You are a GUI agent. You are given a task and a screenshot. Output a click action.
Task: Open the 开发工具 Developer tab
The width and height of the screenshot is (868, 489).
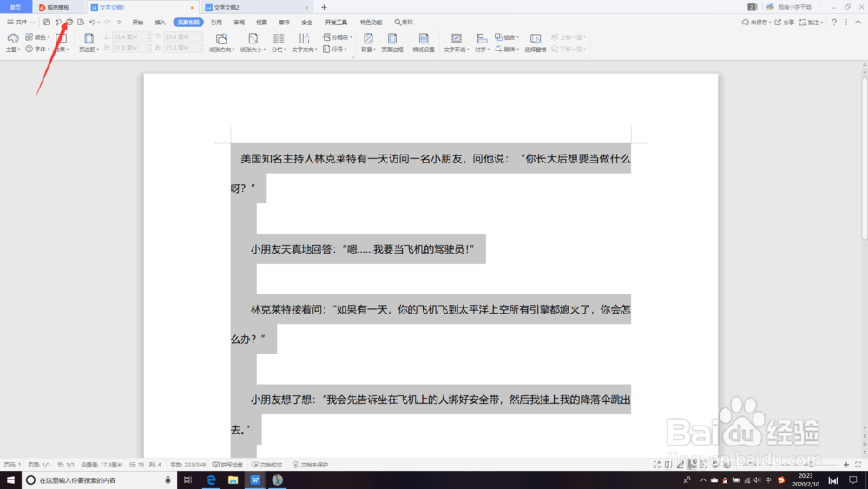[x=336, y=23]
